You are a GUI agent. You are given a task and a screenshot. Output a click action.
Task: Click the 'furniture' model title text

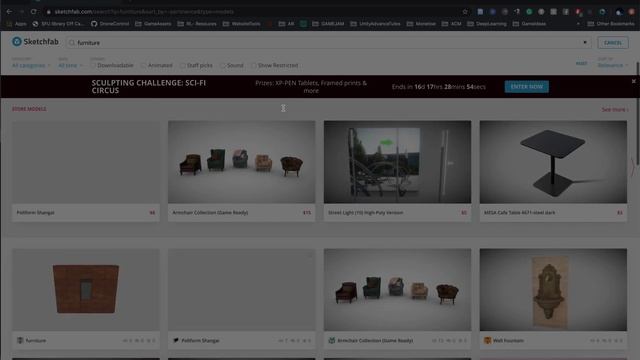click(36, 340)
